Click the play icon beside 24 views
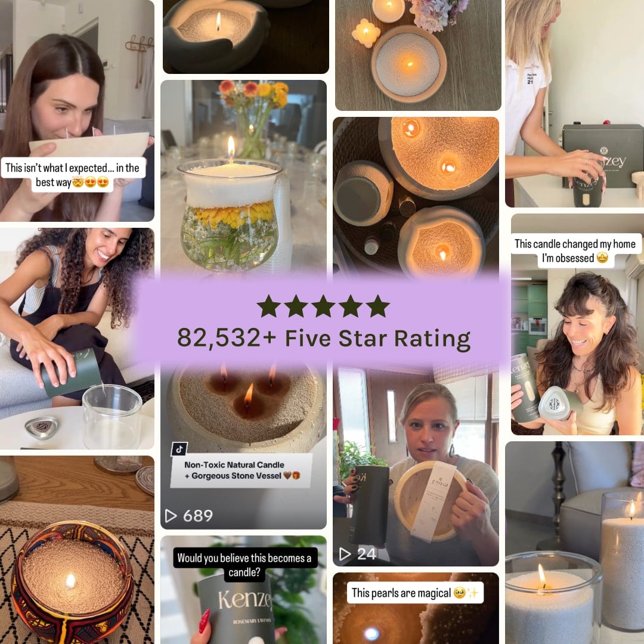Screen dimensions: 644x644 coord(345,554)
